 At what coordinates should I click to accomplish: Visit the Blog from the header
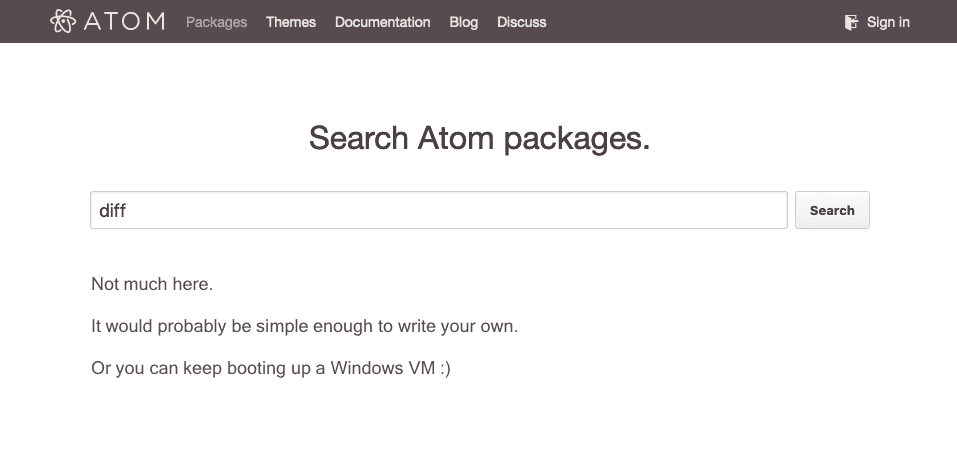click(x=464, y=22)
